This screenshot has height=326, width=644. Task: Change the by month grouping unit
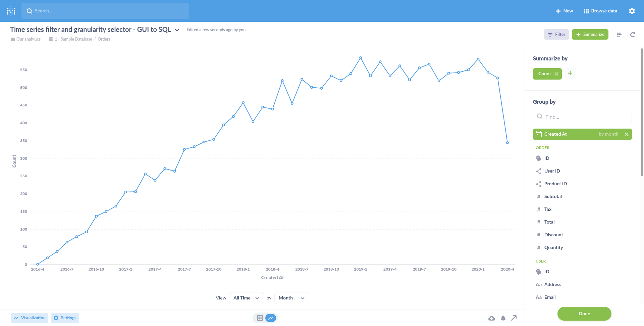608,134
